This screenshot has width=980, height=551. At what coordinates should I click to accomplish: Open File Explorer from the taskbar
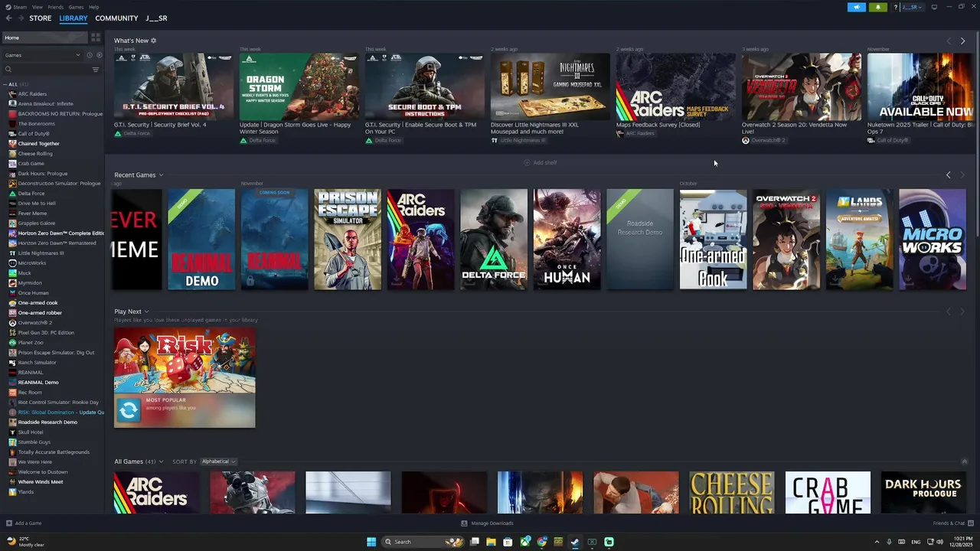click(x=491, y=542)
